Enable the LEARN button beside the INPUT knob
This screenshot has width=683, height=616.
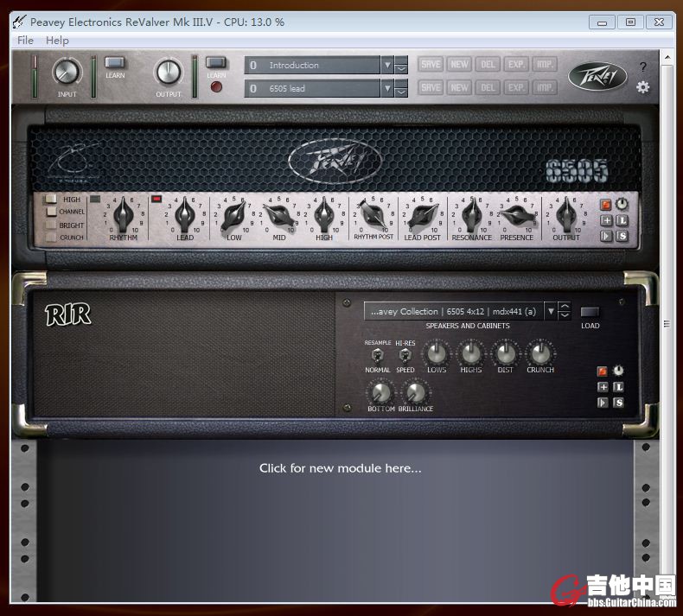tap(115, 63)
